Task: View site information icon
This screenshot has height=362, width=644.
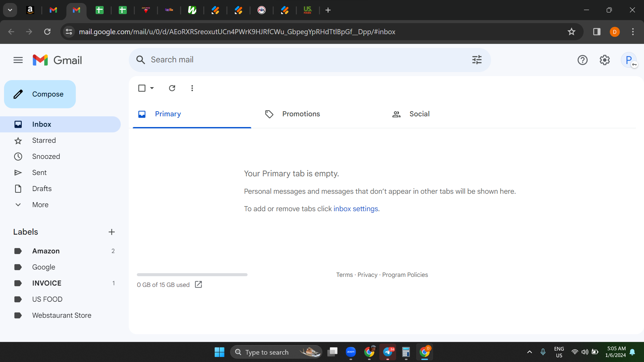Action: pos(69,32)
